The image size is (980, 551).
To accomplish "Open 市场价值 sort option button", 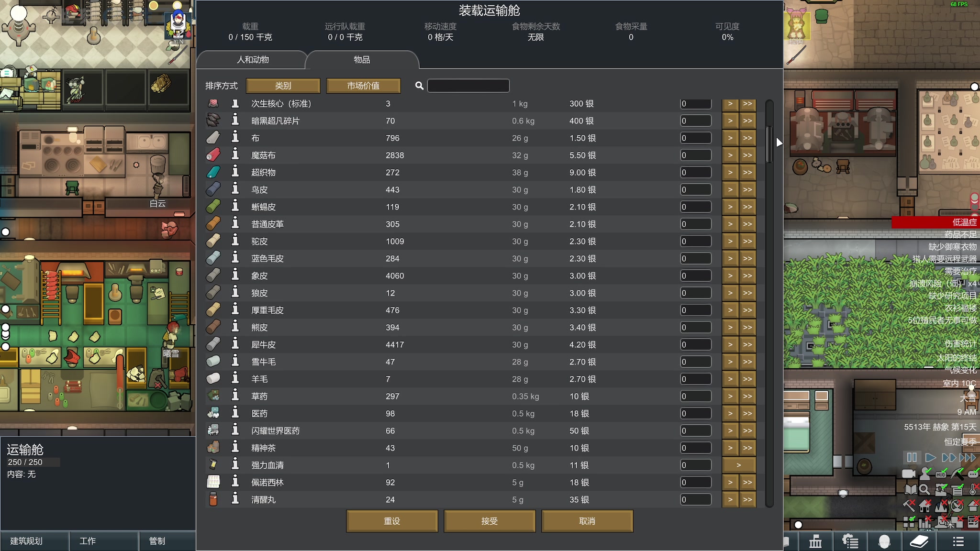I will [x=363, y=86].
